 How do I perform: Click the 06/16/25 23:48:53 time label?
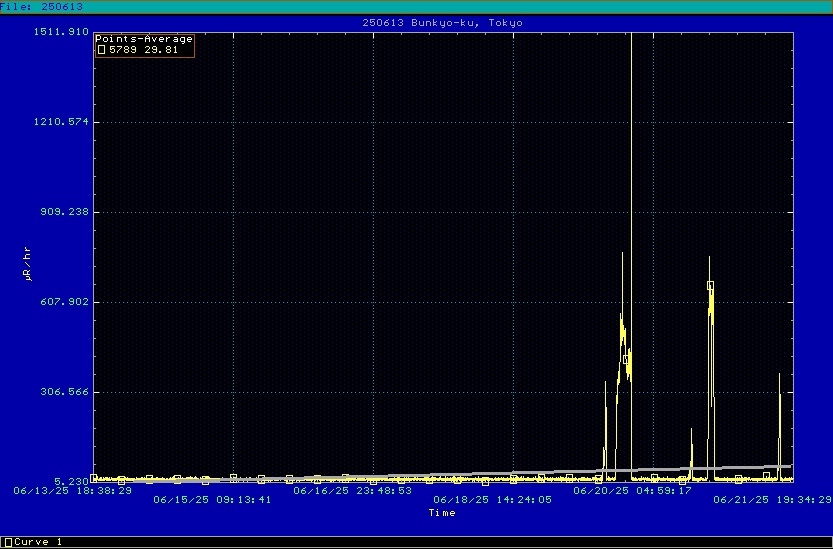(x=351, y=491)
